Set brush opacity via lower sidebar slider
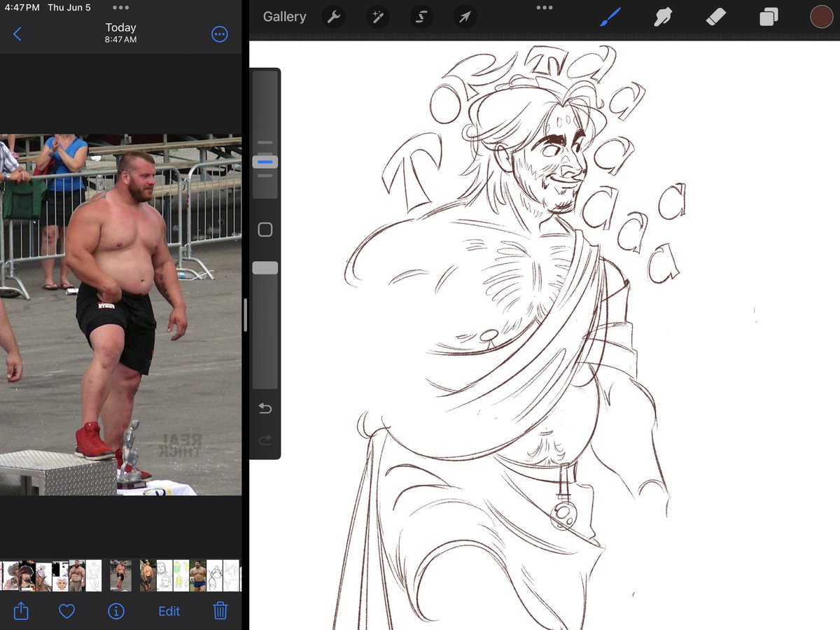The width and height of the screenshot is (840, 630). coord(265,324)
